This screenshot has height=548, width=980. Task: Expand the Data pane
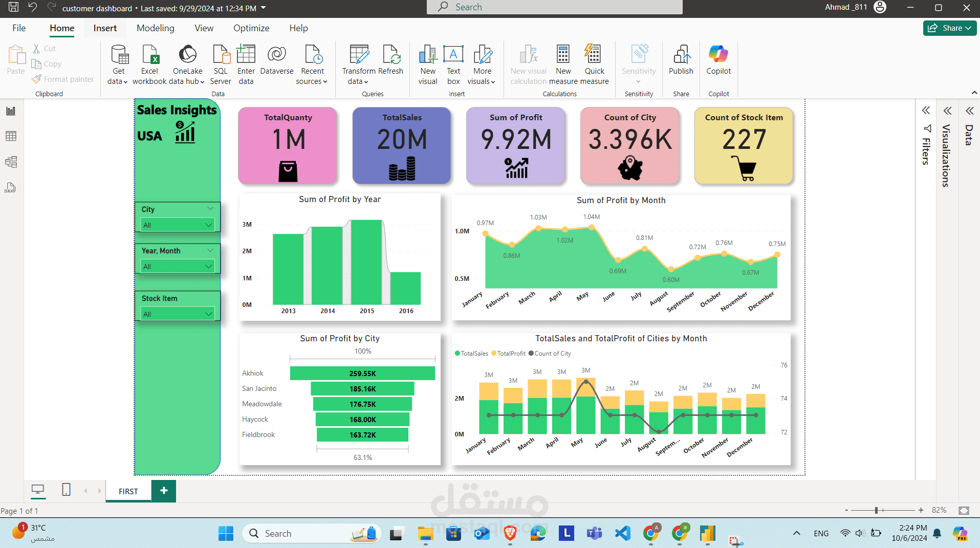[x=969, y=111]
